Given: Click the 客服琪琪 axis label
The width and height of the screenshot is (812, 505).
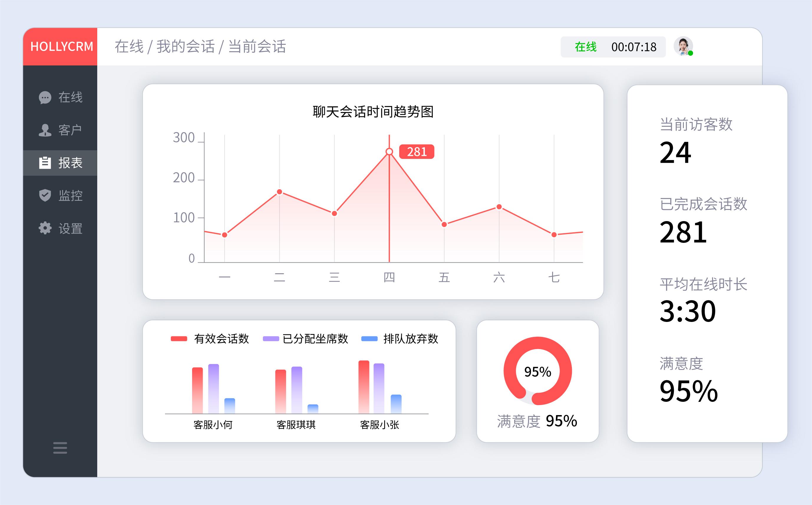Looking at the screenshot, I should [296, 425].
